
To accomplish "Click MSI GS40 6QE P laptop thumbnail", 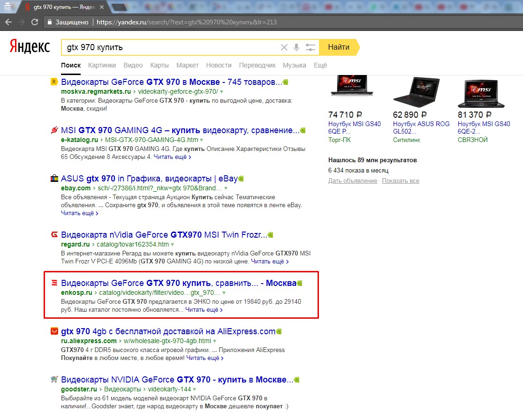I will coord(351,86).
